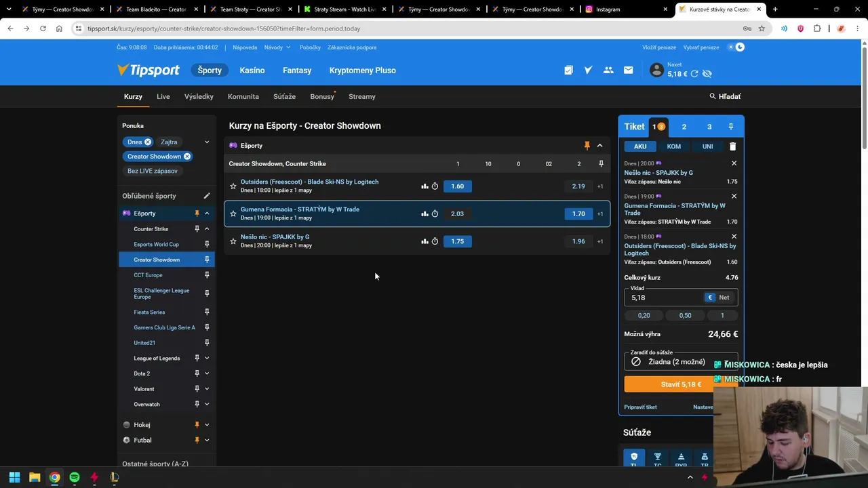This screenshot has height=488, width=868.
Task: Open Zaradiť do súťaže selector
Action: pyautogui.click(x=681, y=362)
